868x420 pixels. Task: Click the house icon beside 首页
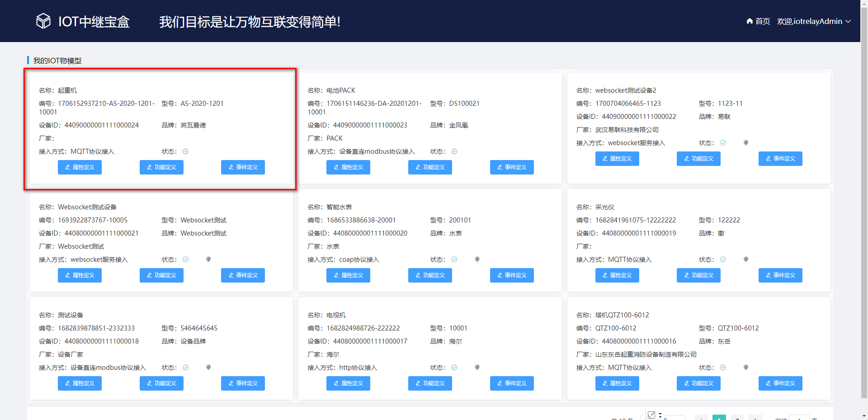pyautogui.click(x=749, y=21)
